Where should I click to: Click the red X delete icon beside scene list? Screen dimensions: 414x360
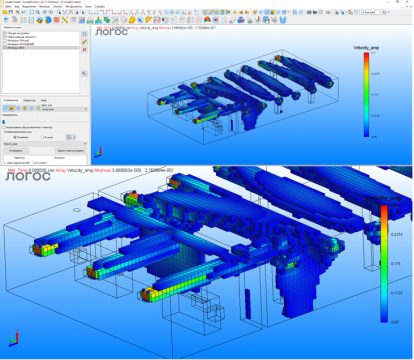tap(84, 49)
